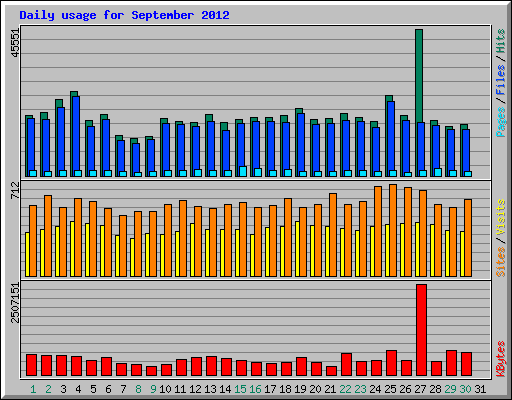Click the red KBytes bar for day 22
Viewport: 512px width, 400px height.
pyautogui.click(x=346, y=364)
